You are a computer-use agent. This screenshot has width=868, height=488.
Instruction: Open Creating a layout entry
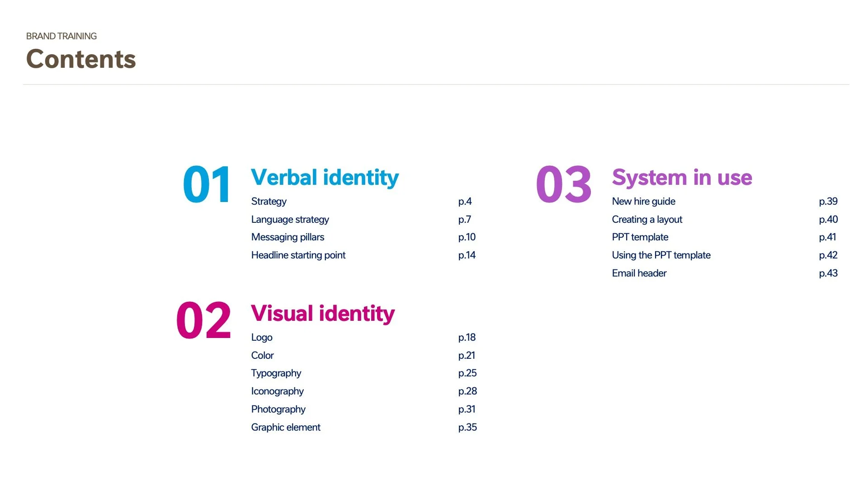(x=647, y=220)
